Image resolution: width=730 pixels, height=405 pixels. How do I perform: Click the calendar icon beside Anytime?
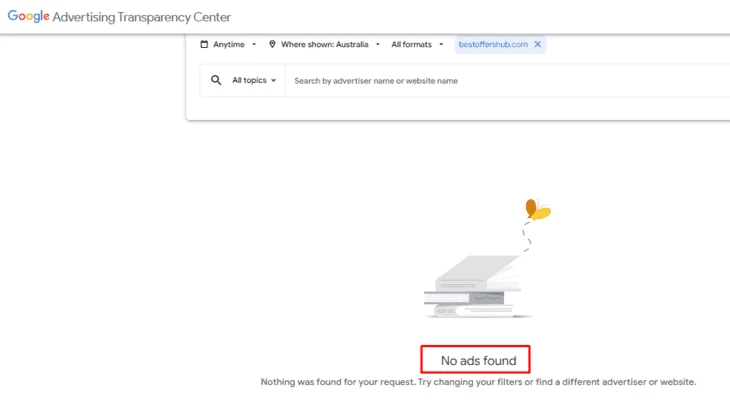(x=204, y=44)
